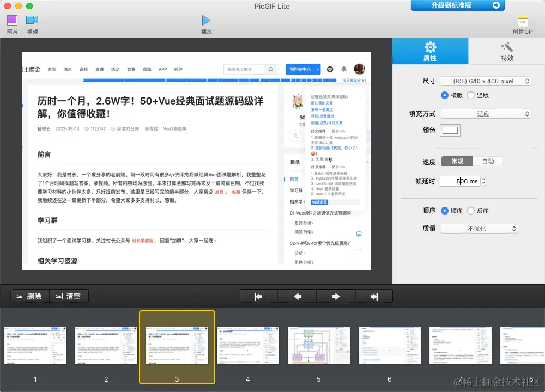Screen dimensions: 545x392
Task: Select frame thumbnail 7
Action: pos(461,345)
